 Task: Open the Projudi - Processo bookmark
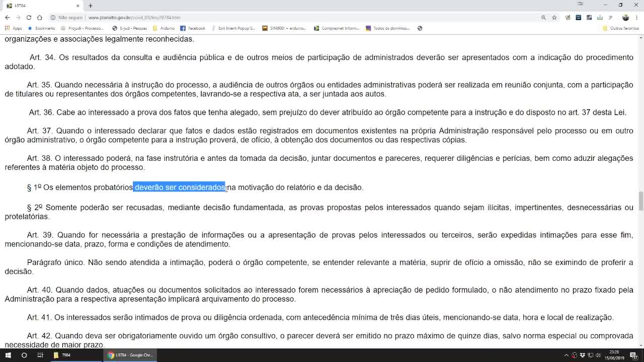pyautogui.click(x=82, y=28)
